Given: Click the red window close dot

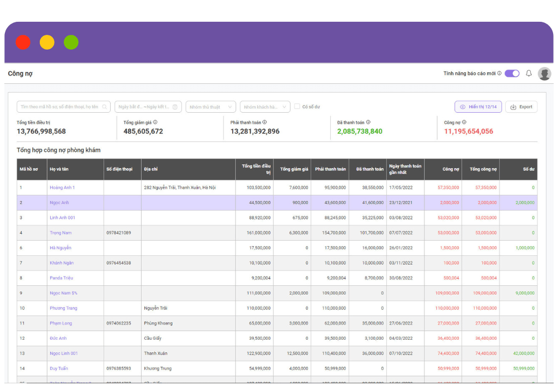Looking at the screenshot, I should (23, 42).
